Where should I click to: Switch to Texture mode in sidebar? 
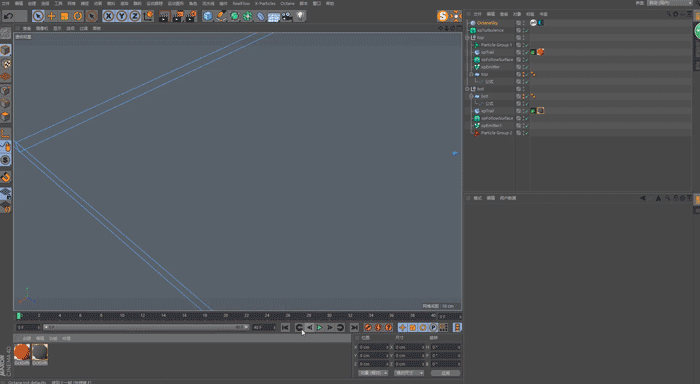(x=5, y=63)
